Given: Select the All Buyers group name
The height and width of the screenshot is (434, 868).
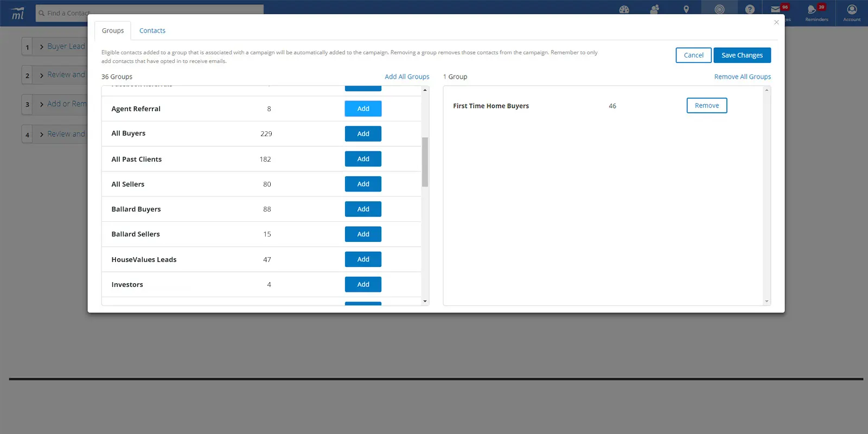Looking at the screenshot, I should tap(128, 133).
